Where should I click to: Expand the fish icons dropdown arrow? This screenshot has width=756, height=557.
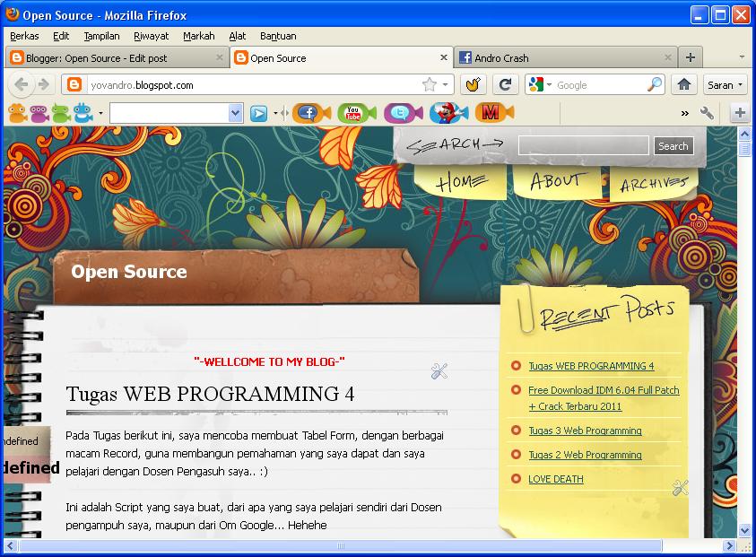(100, 114)
